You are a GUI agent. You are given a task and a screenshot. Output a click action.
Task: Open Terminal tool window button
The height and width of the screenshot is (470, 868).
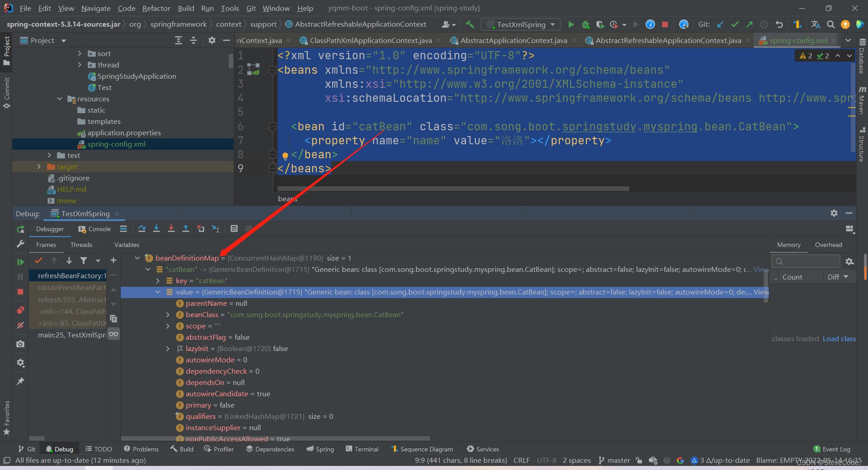coord(362,449)
